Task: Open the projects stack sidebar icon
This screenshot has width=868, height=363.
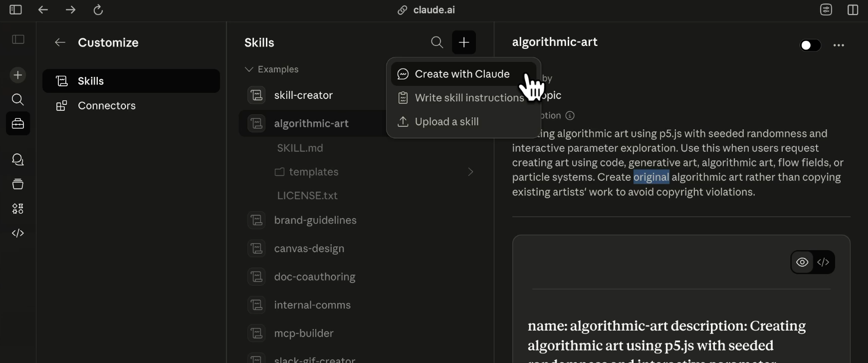Action: pyautogui.click(x=18, y=184)
